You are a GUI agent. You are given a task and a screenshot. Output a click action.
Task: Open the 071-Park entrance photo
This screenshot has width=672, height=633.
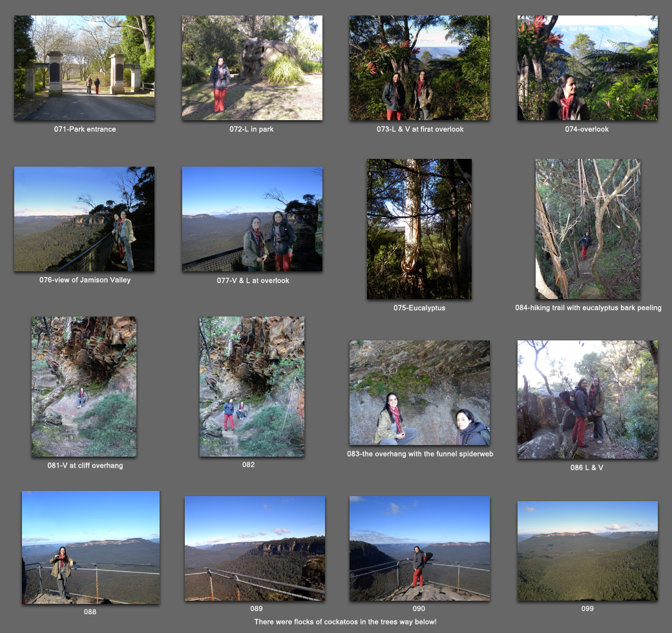click(85, 68)
